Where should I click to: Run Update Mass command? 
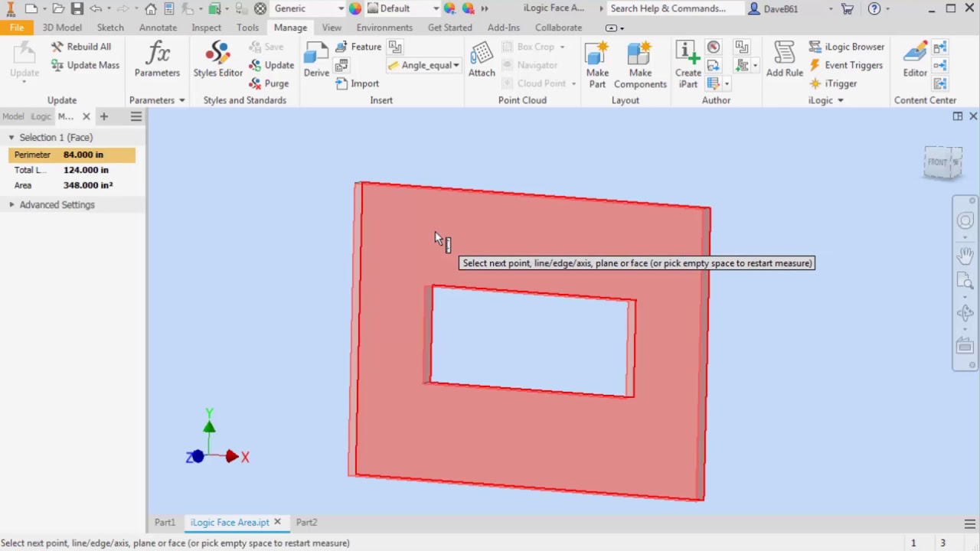[x=85, y=65]
